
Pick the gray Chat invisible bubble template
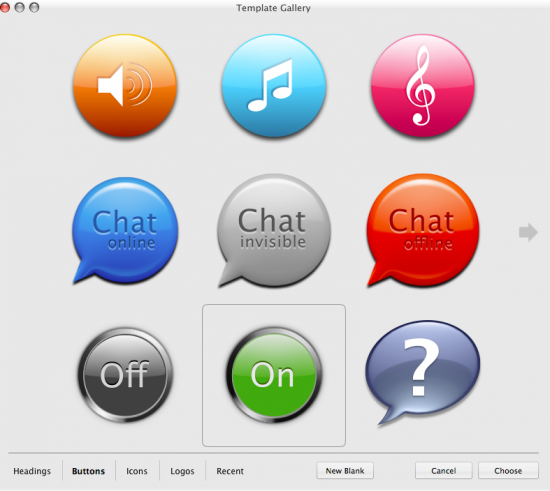[274, 230]
